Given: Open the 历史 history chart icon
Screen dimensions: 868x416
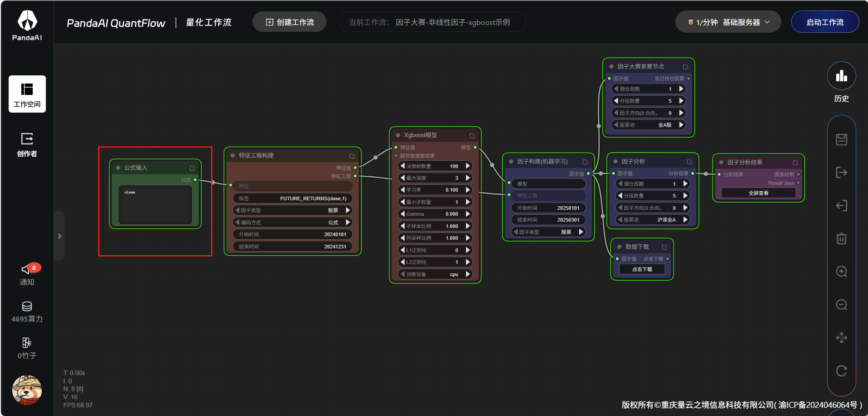Looking at the screenshot, I should (x=841, y=76).
